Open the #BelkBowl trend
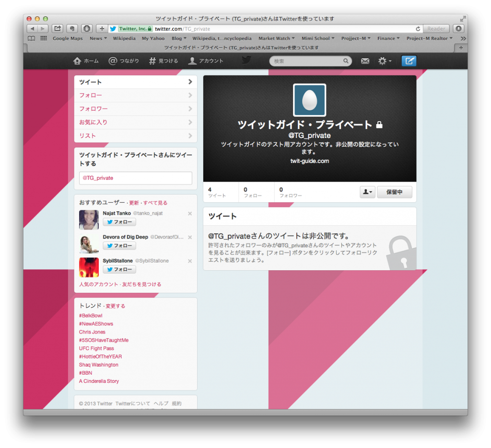The height and width of the screenshot is (448, 491). click(x=91, y=316)
